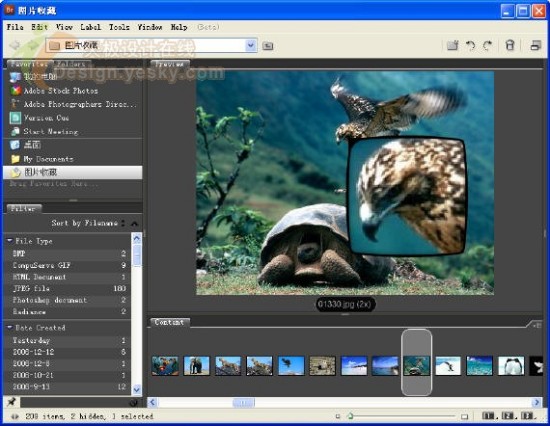Filter by 2006-10-21 date

pos(67,375)
